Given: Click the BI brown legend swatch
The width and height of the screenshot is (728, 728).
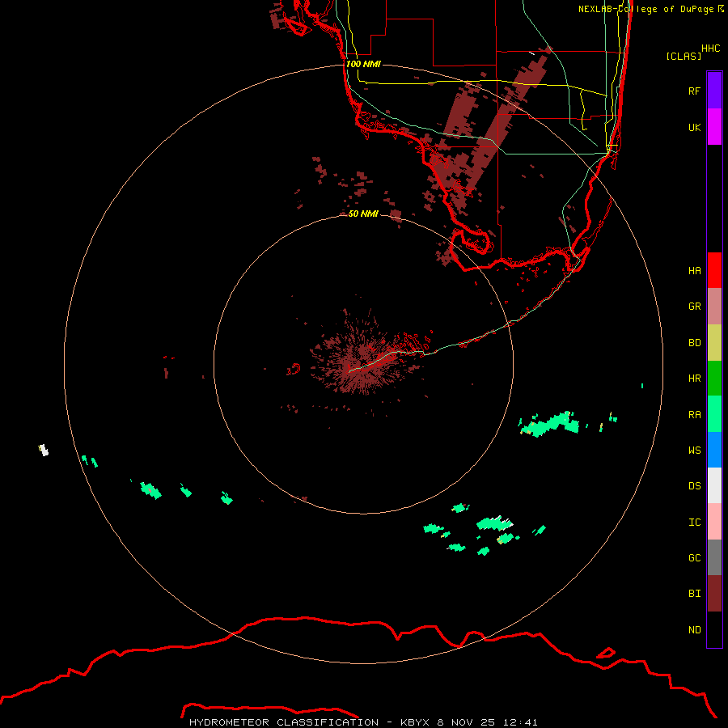Looking at the screenshot, I should (714, 594).
